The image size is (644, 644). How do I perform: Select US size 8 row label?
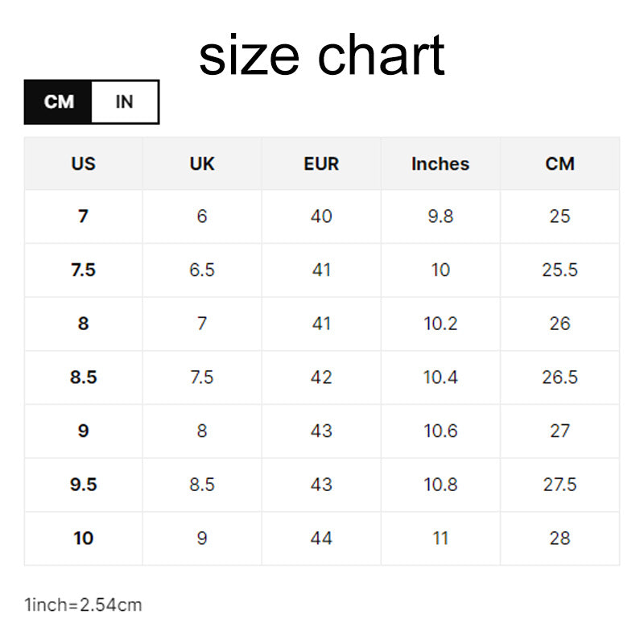pyautogui.click(x=84, y=324)
